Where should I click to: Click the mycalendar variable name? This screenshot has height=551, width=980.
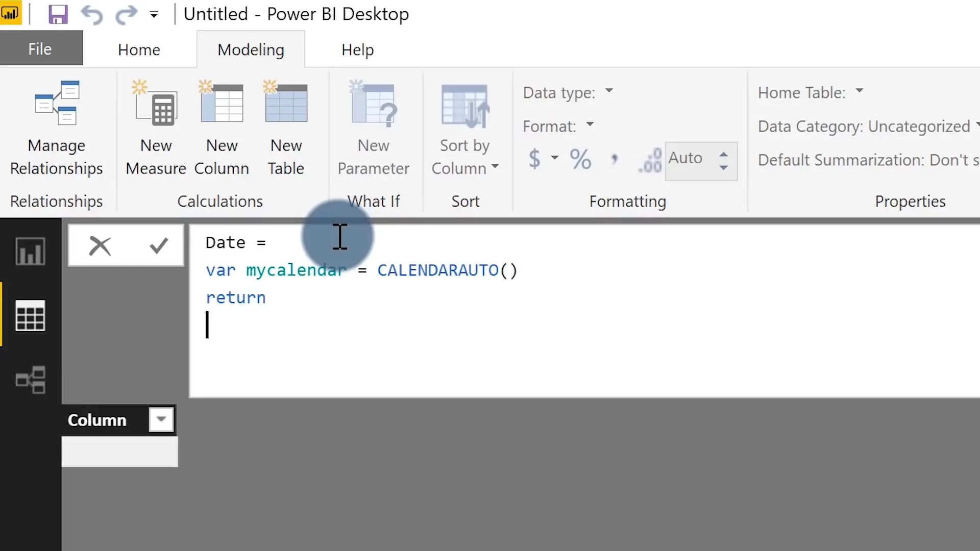[x=296, y=270]
